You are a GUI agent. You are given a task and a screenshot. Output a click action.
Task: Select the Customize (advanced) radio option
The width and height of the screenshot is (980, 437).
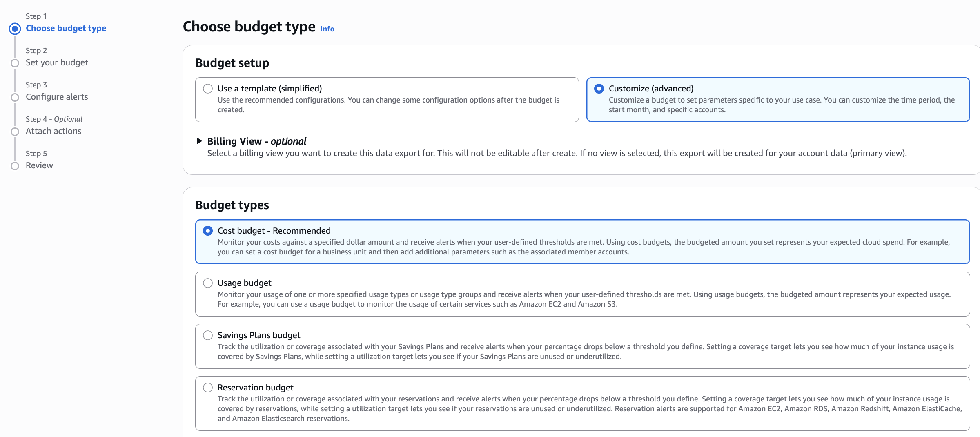[599, 89]
